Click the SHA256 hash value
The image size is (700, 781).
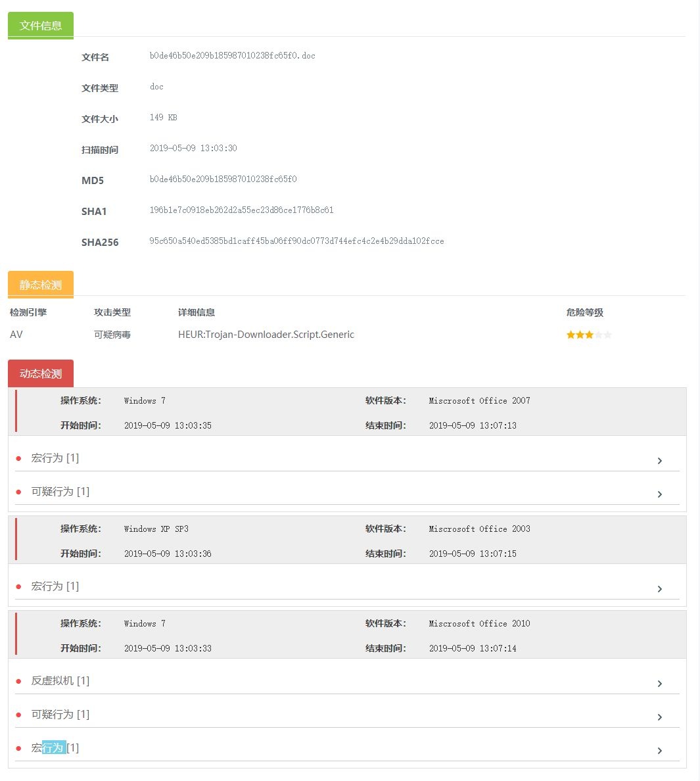(296, 241)
